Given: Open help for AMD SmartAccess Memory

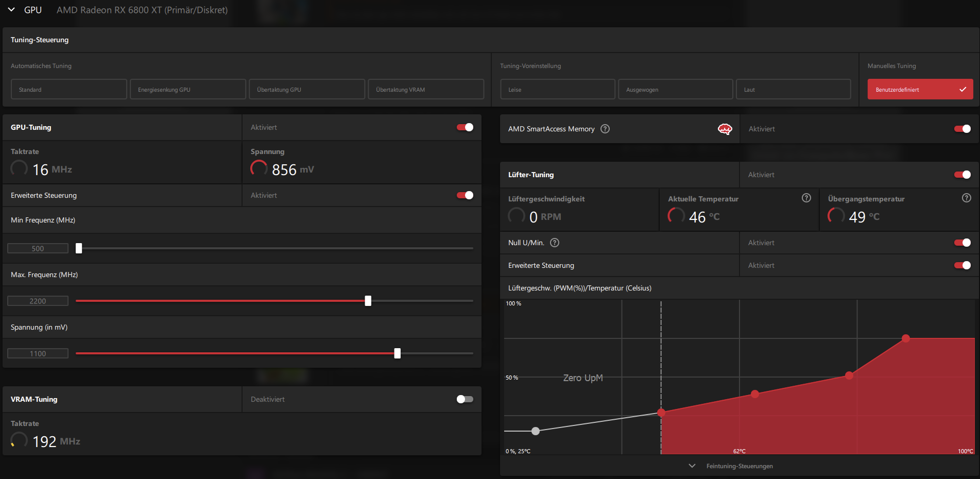Looking at the screenshot, I should tap(605, 129).
